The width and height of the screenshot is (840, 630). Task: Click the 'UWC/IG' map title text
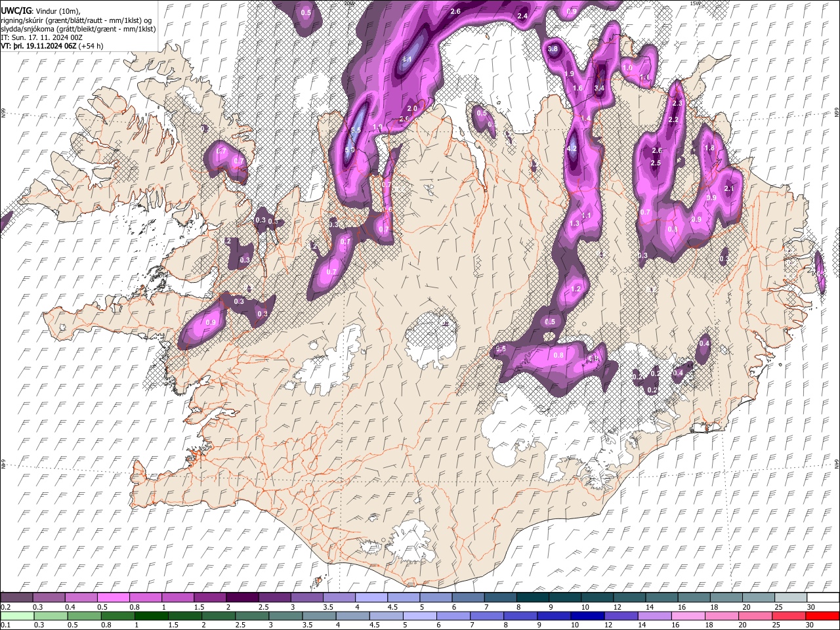[x=16, y=12]
